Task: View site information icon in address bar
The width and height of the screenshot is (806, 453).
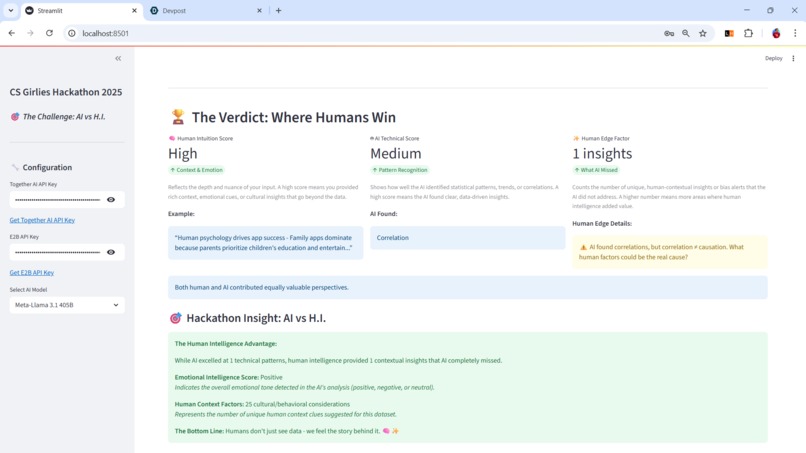Action: click(72, 33)
